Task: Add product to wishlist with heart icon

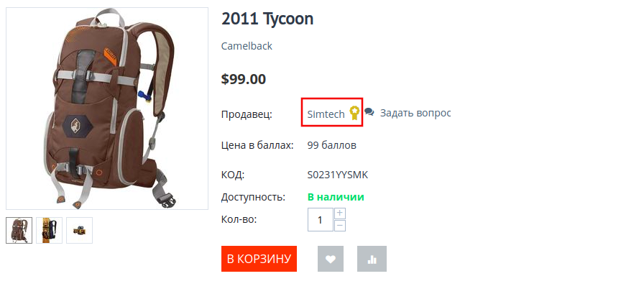Action: coord(331,259)
